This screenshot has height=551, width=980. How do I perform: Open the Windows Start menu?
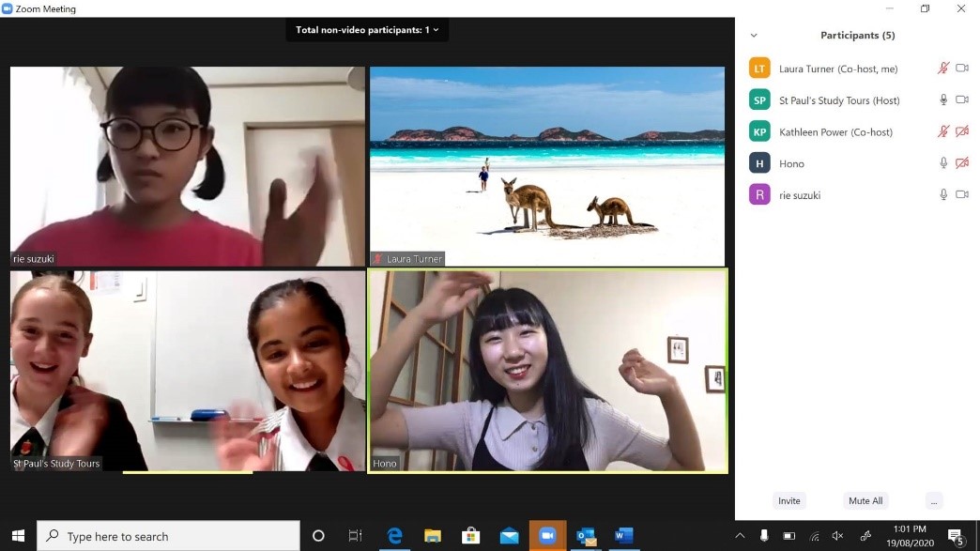tap(18, 536)
